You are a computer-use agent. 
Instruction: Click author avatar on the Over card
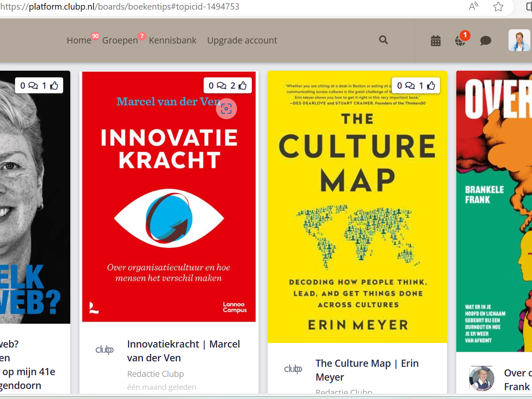click(482, 379)
